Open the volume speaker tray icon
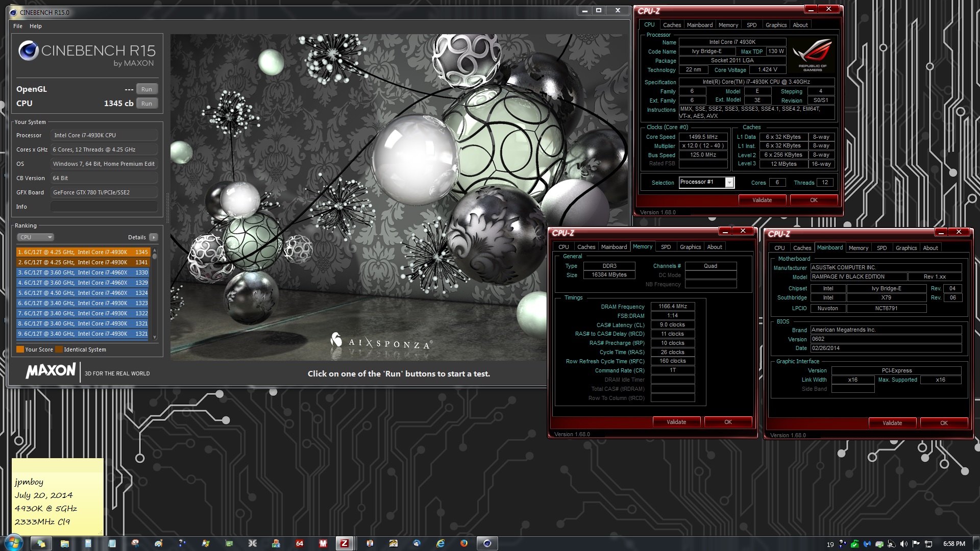 (x=903, y=544)
